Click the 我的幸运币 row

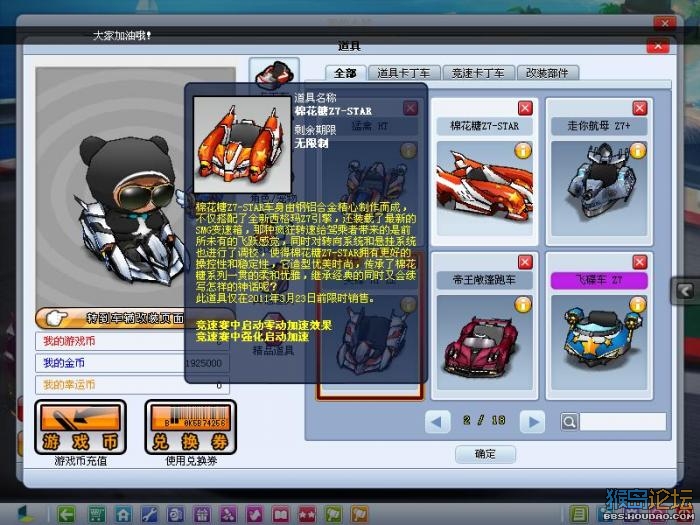[x=132, y=384]
